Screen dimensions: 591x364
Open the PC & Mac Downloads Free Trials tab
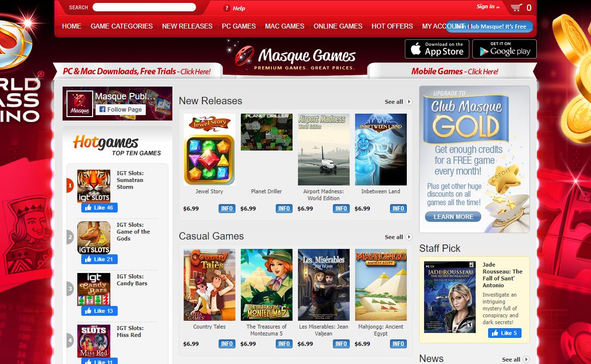pos(137,71)
